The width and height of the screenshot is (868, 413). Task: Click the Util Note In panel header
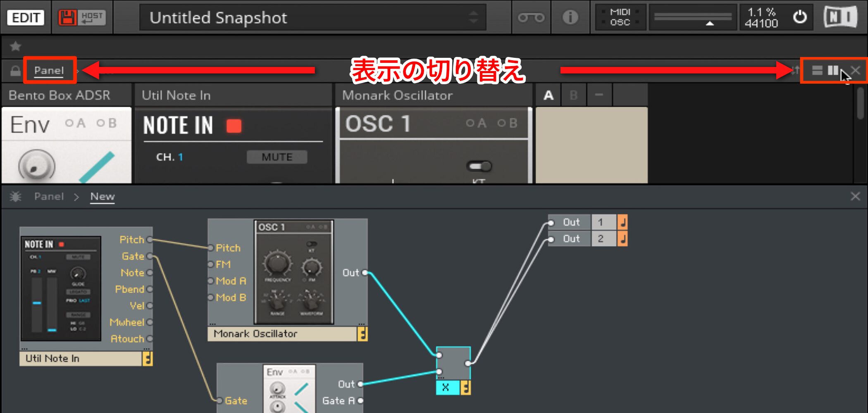[234, 95]
